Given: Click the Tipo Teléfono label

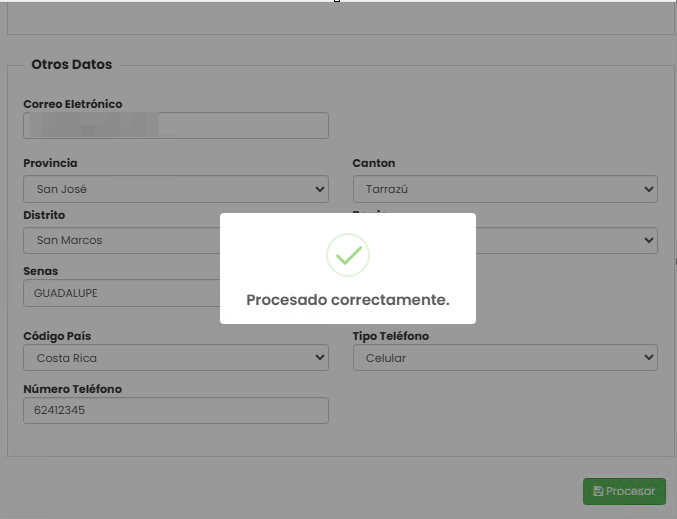Looking at the screenshot, I should pyautogui.click(x=391, y=336).
